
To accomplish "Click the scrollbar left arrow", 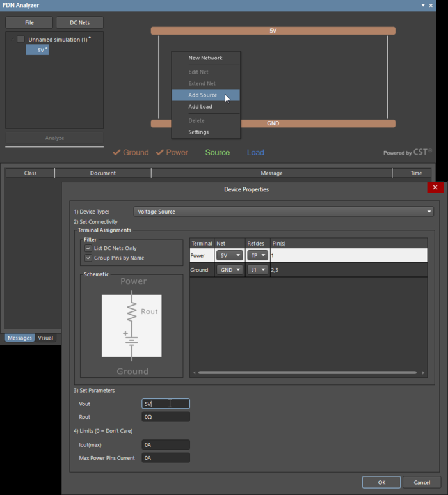I will 195,373.
